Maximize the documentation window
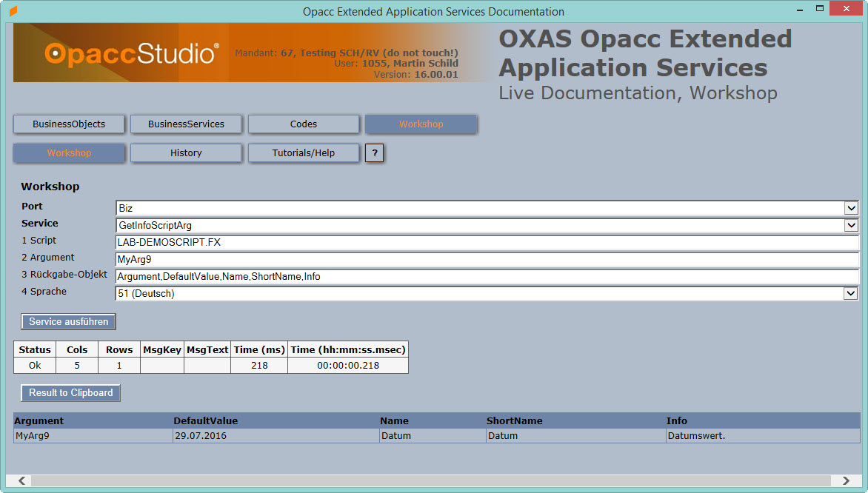 pyautogui.click(x=820, y=8)
